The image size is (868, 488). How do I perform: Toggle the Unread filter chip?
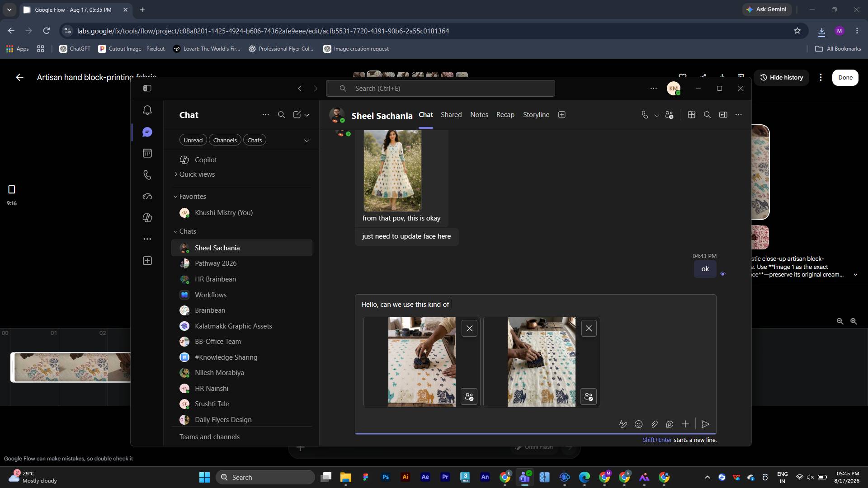click(x=193, y=140)
